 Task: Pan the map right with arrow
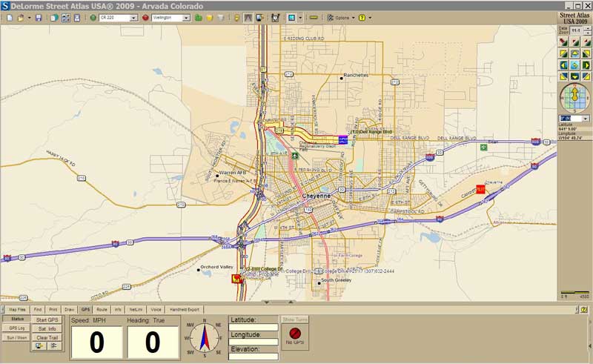click(586, 64)
